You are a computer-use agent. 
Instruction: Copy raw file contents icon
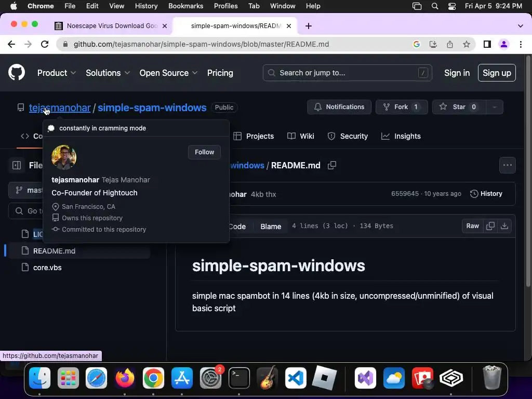pos(490,226)
